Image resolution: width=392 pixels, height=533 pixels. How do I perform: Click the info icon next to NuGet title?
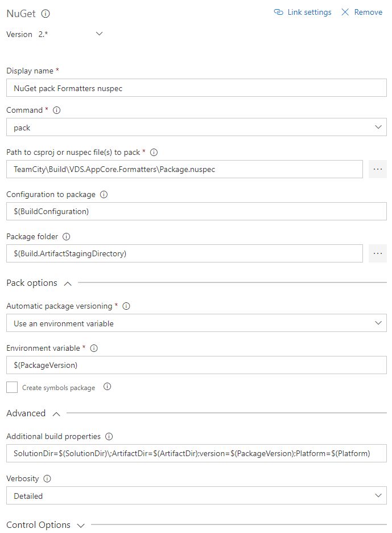[x=46, y=13]
